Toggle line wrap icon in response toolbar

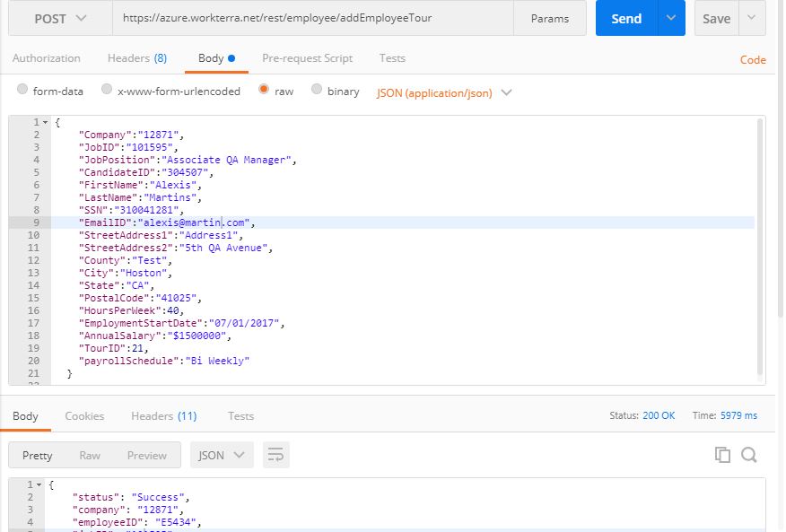pyautogui.click(x=275, y=455)
